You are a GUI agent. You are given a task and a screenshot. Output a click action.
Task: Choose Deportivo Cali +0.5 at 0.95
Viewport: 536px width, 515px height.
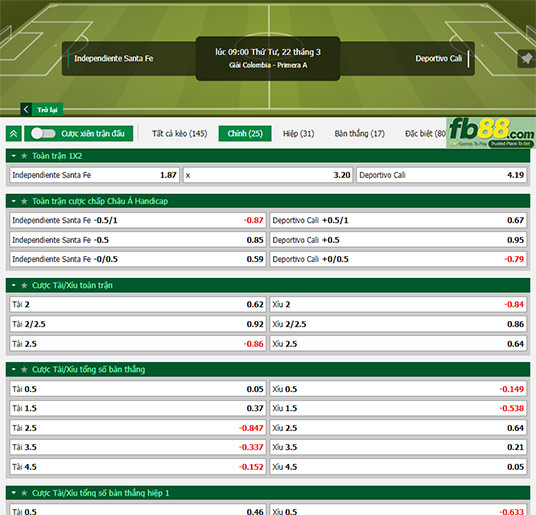(398, 240)
